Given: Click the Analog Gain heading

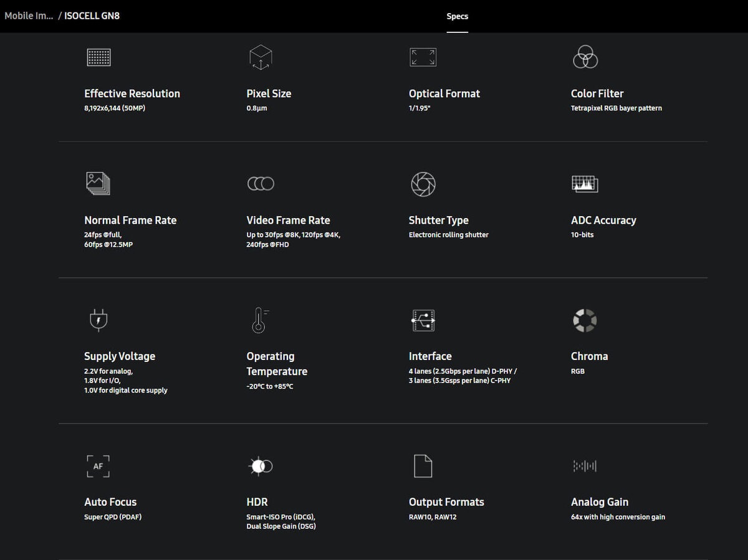Looking at the screenshot, I should (x=600, y=502).
